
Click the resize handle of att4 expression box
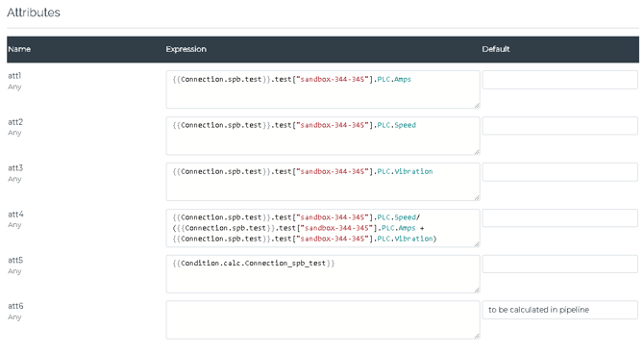pos(477,243)
